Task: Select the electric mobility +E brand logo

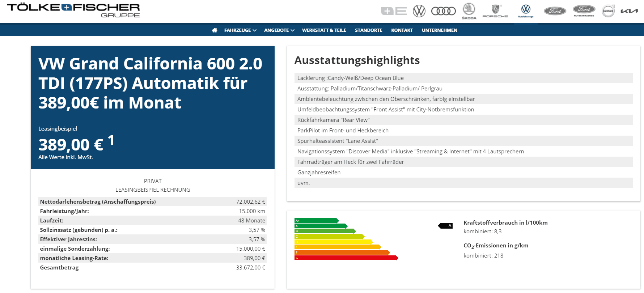Action: [x=394, y=11]
